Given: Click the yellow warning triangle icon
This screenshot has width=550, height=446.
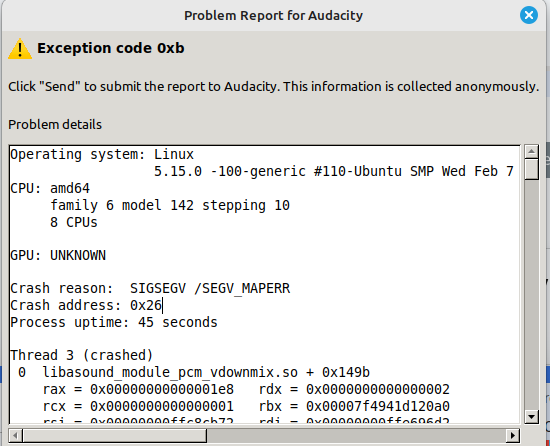Looking at the screenshot, I should tap(20, 48).
